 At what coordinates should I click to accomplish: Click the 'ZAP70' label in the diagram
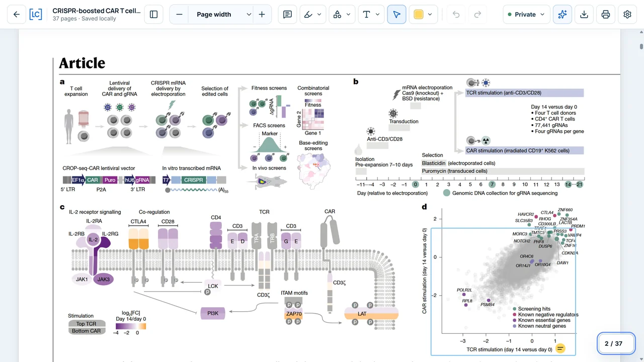294,314
